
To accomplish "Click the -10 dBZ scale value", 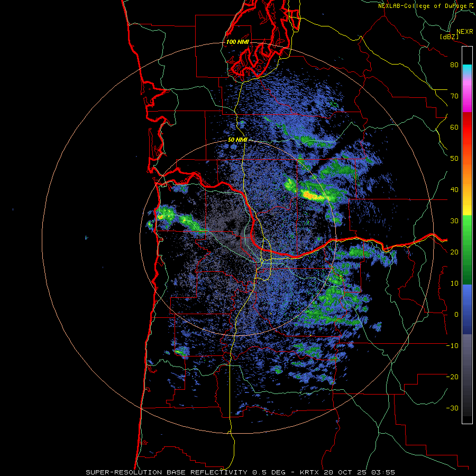I will [x=452, y=346].
